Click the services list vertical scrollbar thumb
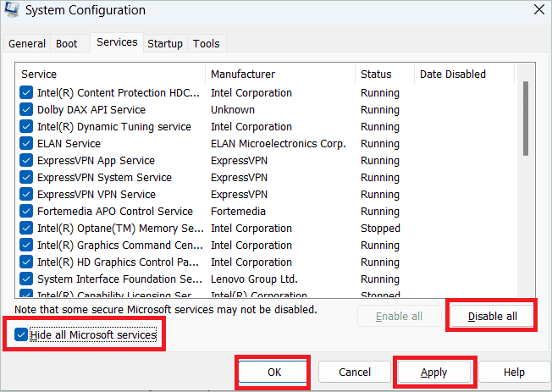This screenshot has height=392, width=552. (x=526, y=119)
